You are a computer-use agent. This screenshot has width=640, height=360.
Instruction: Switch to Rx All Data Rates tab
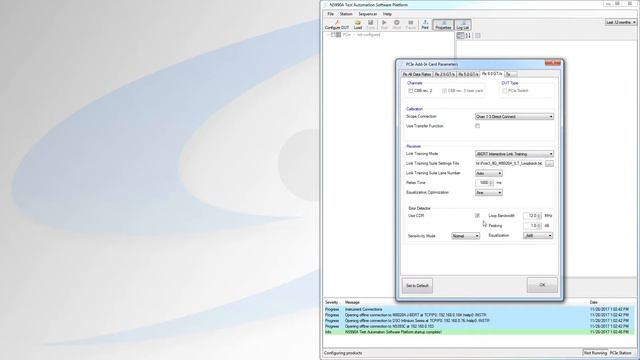(x=417, y=74)
